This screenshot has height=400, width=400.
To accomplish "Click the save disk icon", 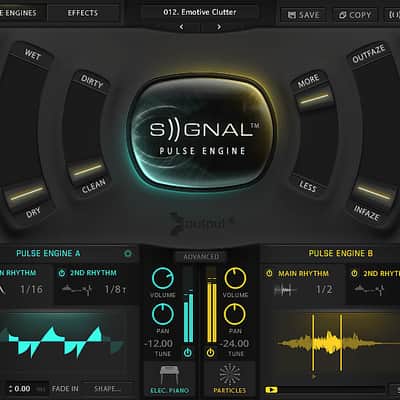I will coord(292,15).
